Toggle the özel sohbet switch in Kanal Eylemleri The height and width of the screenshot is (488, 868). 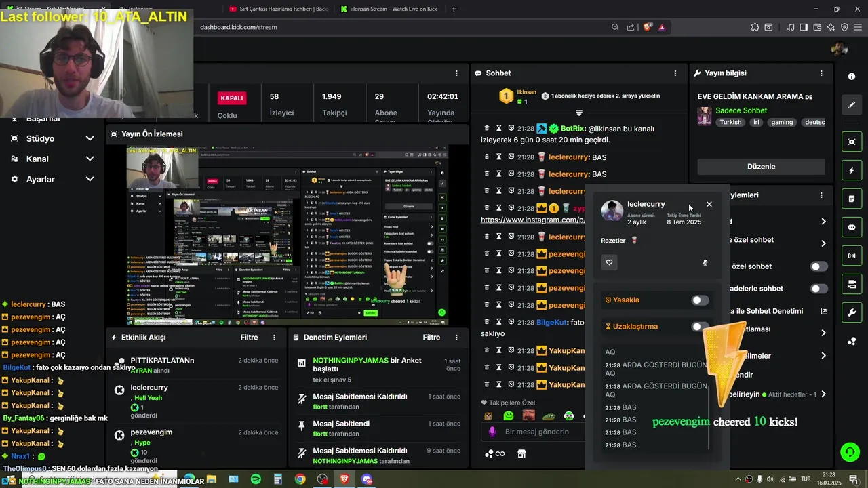coord(819,266)
